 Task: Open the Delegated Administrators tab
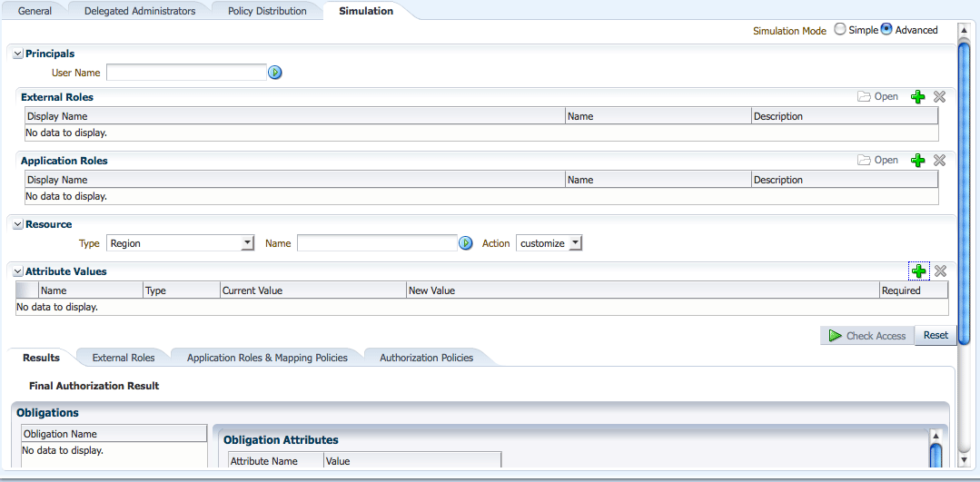click(140, 11)
